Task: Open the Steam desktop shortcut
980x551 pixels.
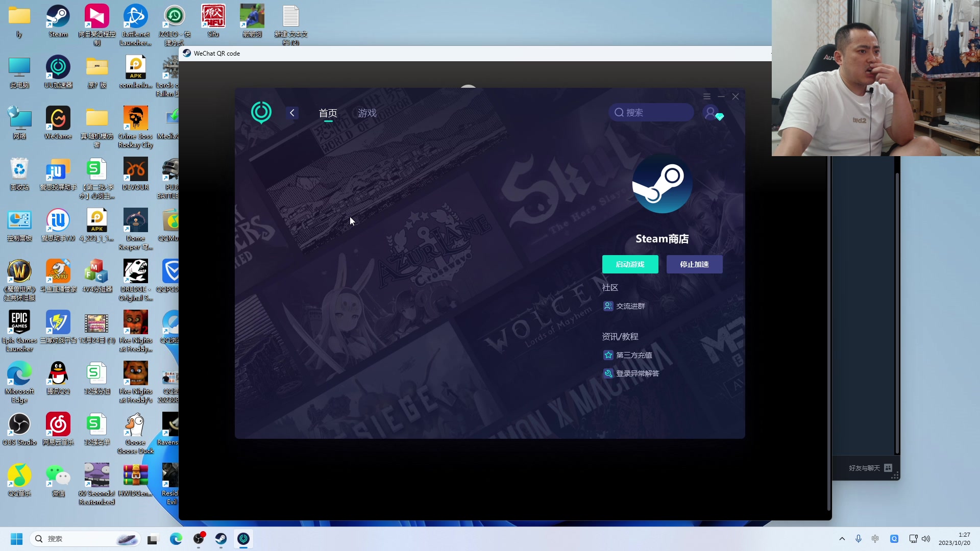Action: tap(58, 21)
